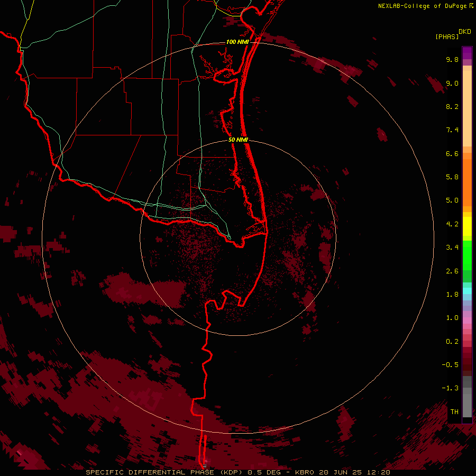The width and height of the screenshot is (476, 476).
Task: Click the 4.2 scale value
Action: pyautogui.click(x=452, y=224)
